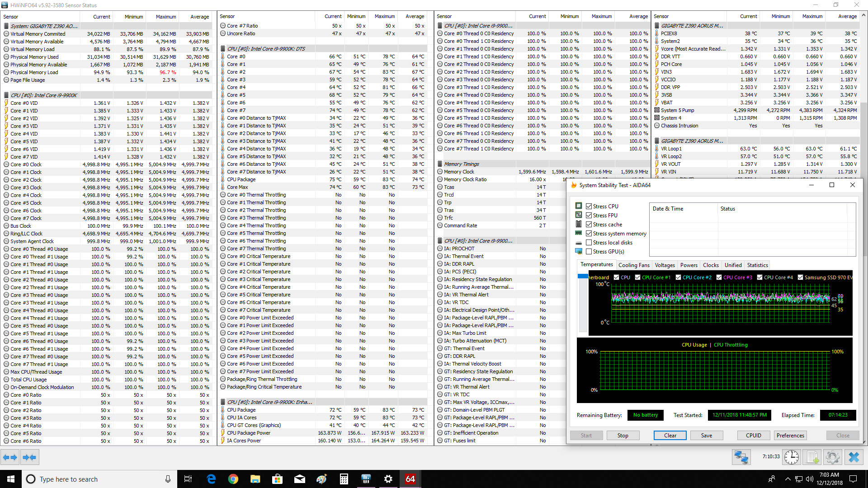
Task: Switch to the Unified tab
Action: coord(733,265)
